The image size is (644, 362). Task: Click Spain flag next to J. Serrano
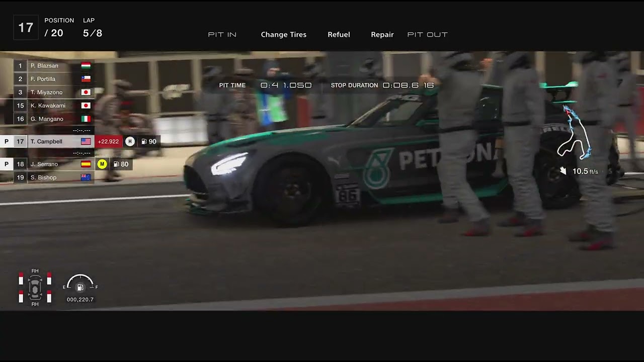(x=86, y=164)
